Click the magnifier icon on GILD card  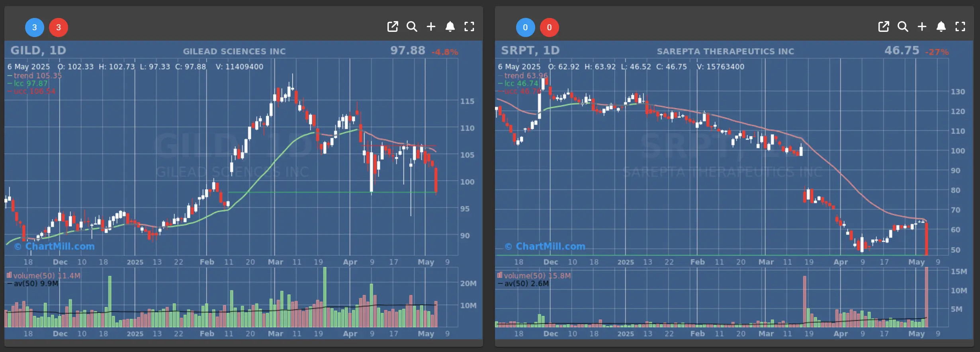coord(412,27)
